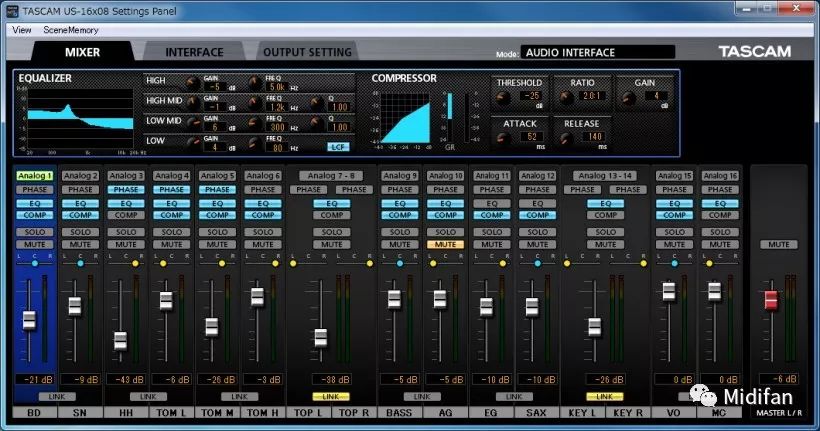Click the LOW band GAIN knob

coord(192,143)
